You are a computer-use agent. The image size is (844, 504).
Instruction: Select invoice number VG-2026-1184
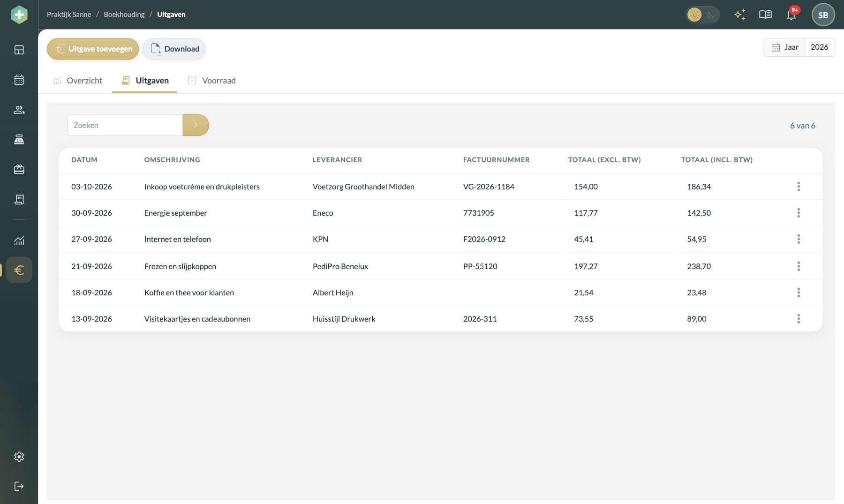pyautogui.click(x=489, y=187)
